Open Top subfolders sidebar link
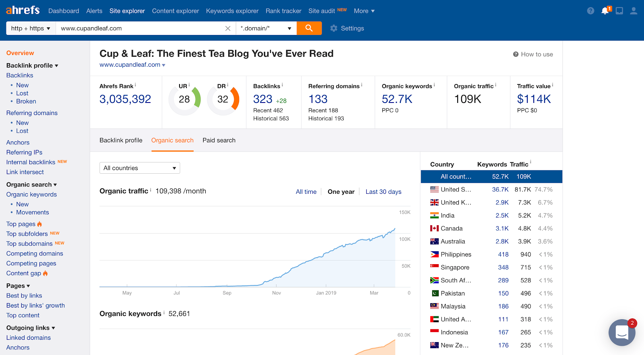The image size is (644, 355). pyautogui.click(x=27, y=234)
